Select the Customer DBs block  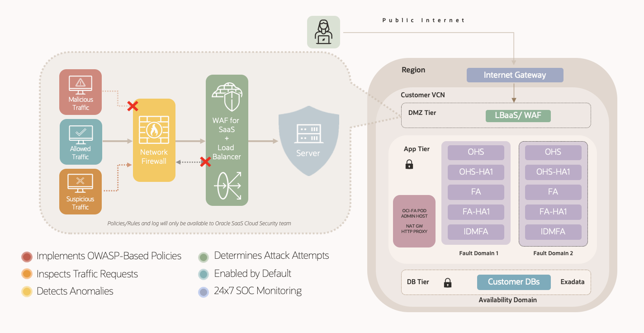coord(514,282)
